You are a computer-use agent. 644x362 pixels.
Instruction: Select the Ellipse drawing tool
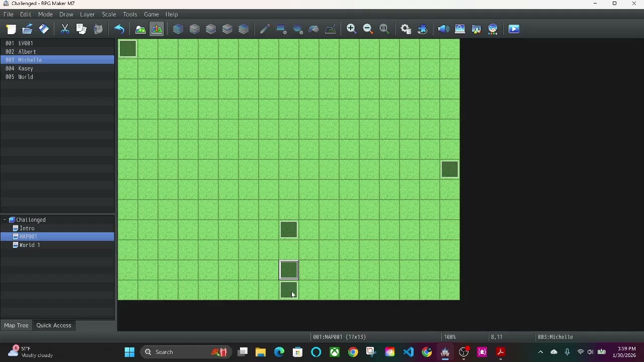point(298,29)
